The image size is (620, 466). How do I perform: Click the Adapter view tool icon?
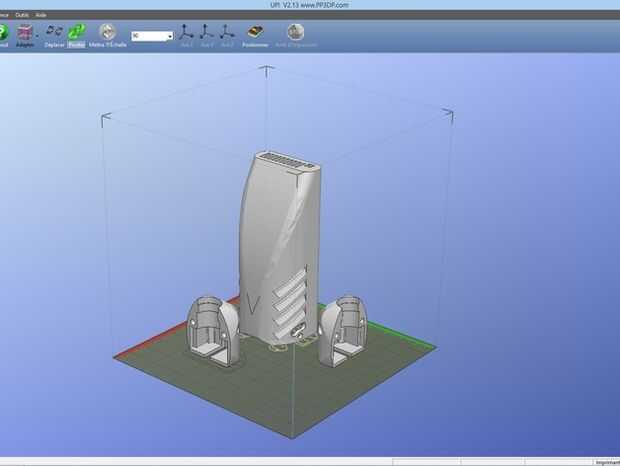point(25,32)
